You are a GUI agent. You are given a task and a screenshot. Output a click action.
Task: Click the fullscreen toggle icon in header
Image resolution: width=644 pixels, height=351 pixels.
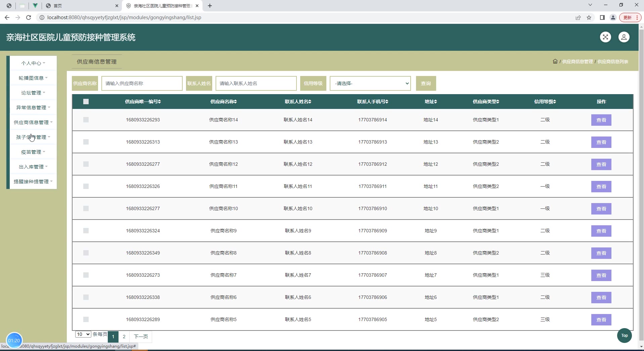point(605,37)
